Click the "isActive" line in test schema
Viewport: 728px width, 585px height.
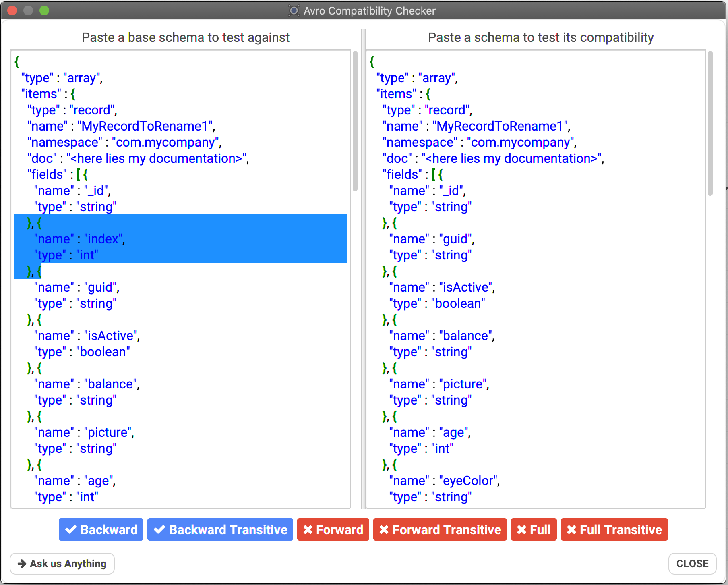pos(442,287)
